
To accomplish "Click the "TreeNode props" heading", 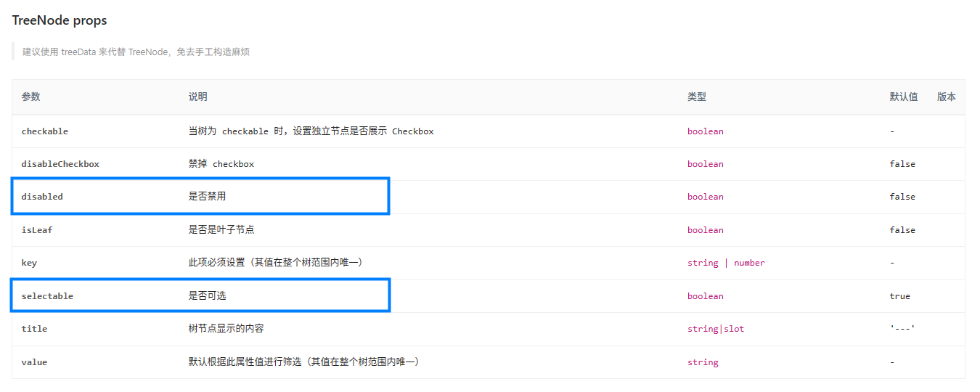I will click(60, 20).
